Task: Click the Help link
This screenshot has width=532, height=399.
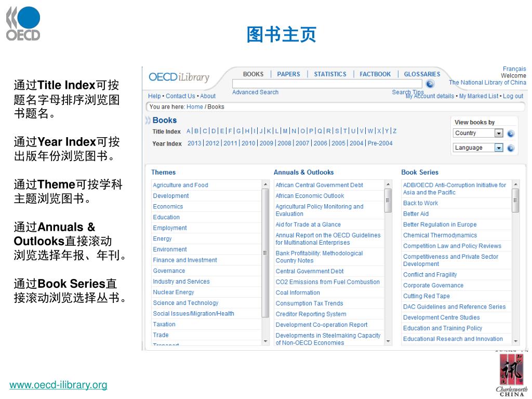Action: [x=154, y=96]
